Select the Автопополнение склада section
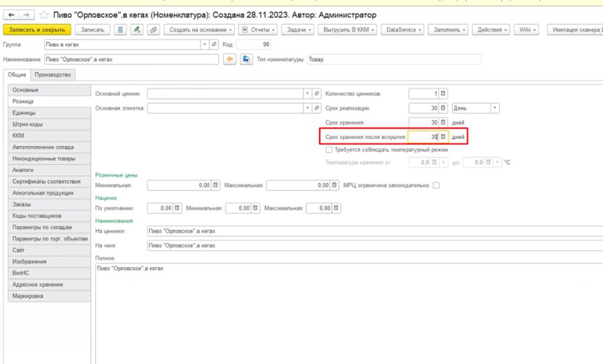Viewport: 603px width, 364px height. (x=49, y=147)
